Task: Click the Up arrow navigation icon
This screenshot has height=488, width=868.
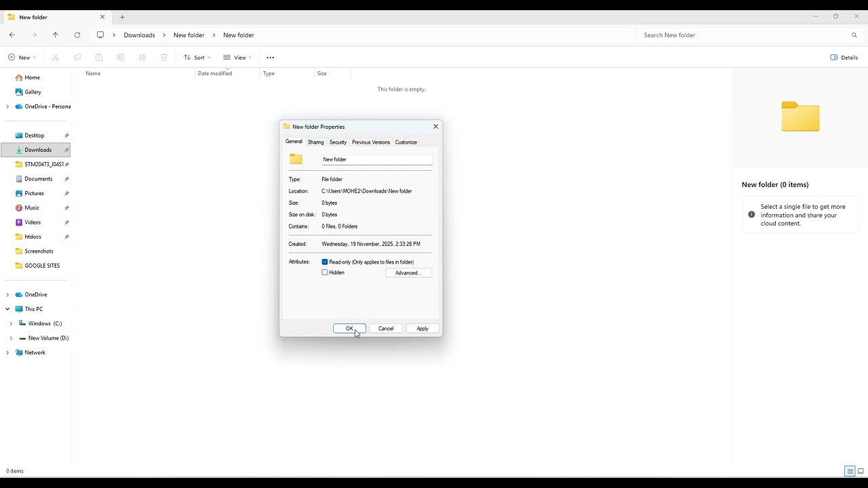Action: [x=56, y=35]
